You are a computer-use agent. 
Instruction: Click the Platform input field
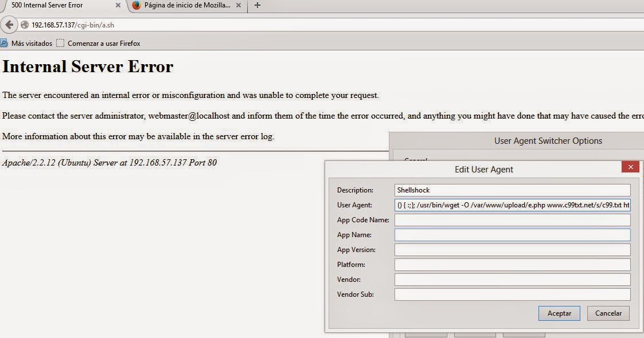(x=513, y=265)
